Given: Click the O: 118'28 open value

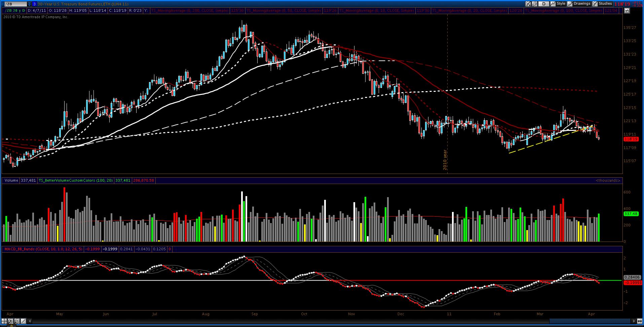Looking at the screenshot, I should coord(58,11).
